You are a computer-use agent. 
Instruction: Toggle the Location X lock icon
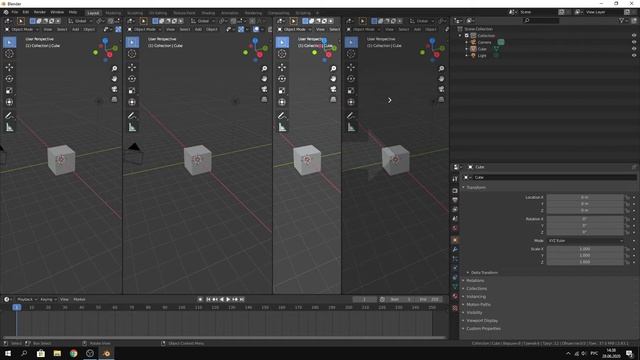tap(627, 197)
